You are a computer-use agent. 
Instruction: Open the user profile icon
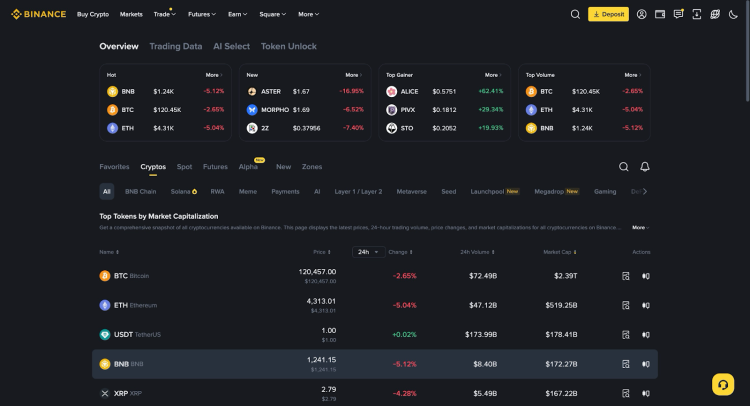point(642,14)
